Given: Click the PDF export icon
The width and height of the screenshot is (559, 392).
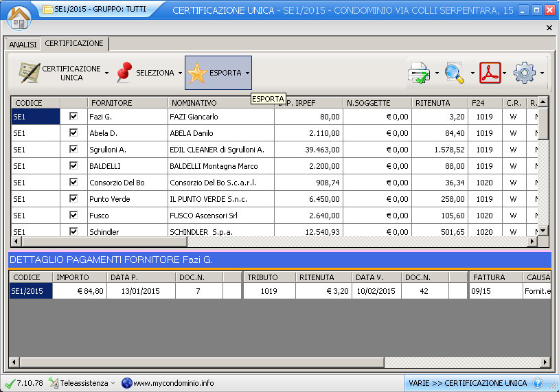Looking at the screenshot, I should [x=490, y=73].
